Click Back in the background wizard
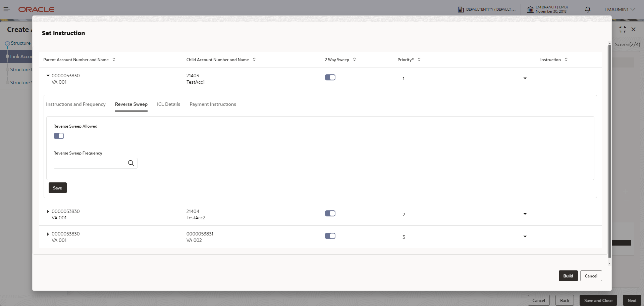644x306 pixels. tap(565, 301)
